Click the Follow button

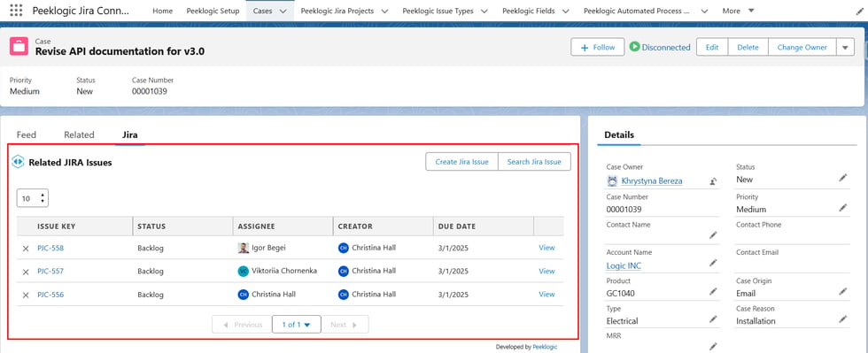(x=598, y=48)
